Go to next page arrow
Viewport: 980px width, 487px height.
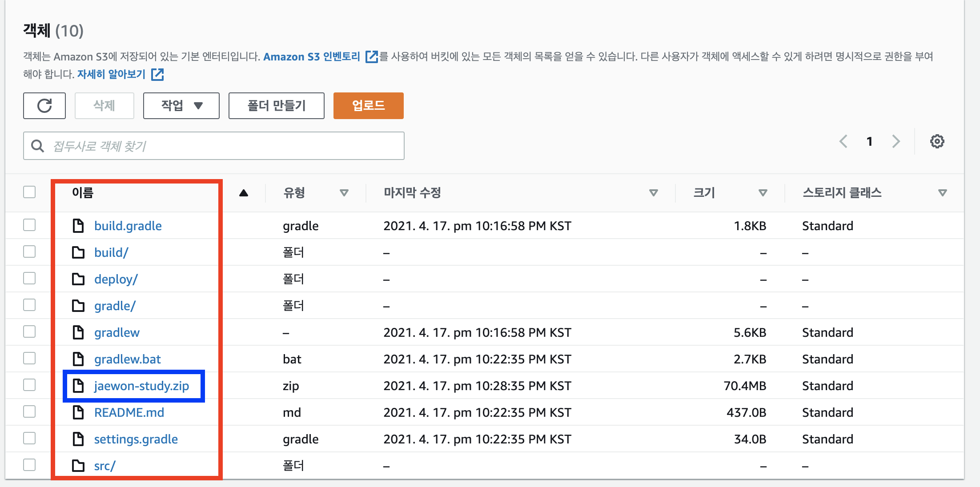896,142
